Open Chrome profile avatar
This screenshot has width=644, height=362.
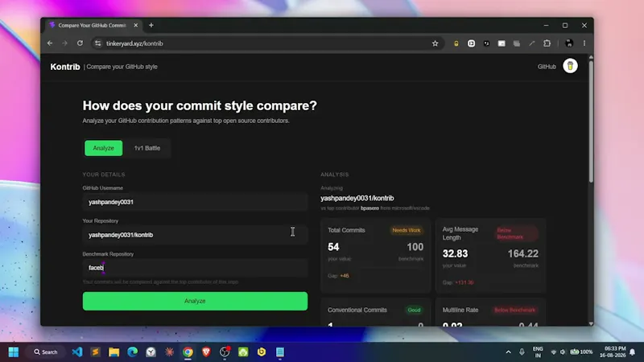[569, 43]
